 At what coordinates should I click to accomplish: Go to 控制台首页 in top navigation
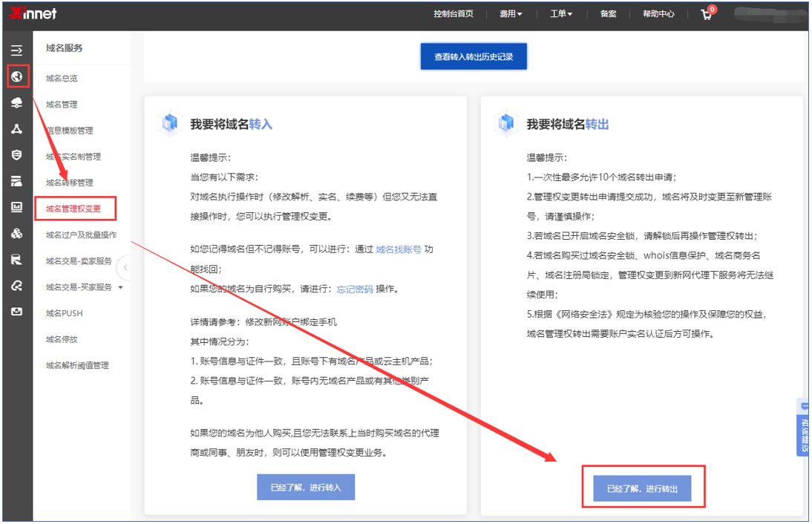453,14
